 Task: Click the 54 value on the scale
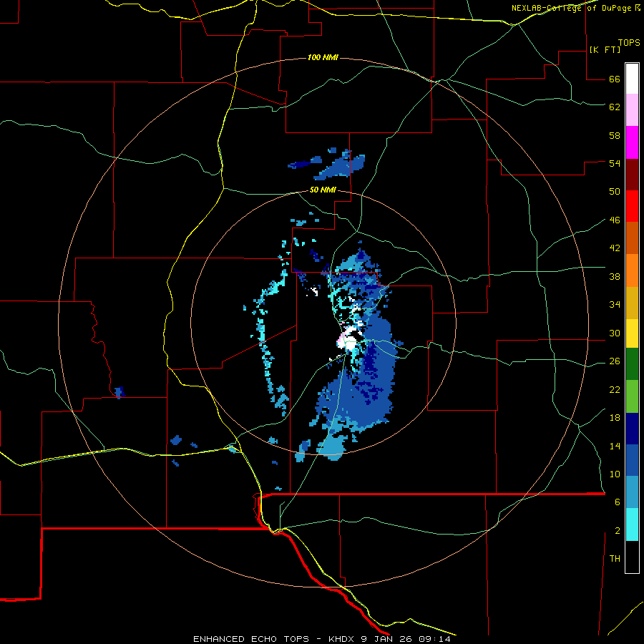[x=615, y=163]
